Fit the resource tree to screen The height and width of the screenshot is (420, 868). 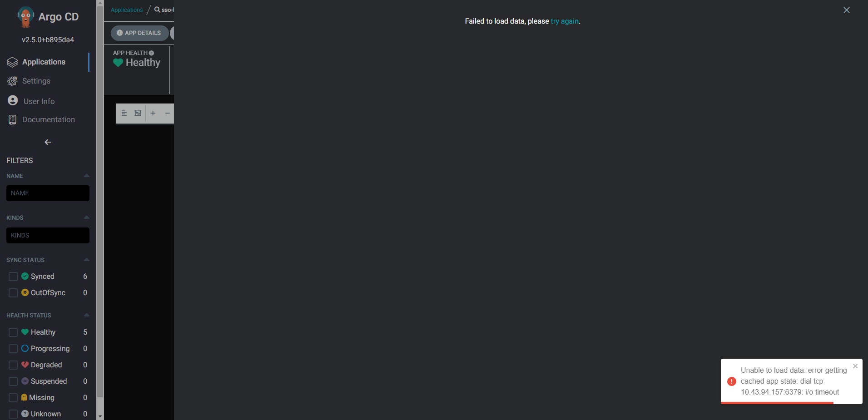[138, 113]
